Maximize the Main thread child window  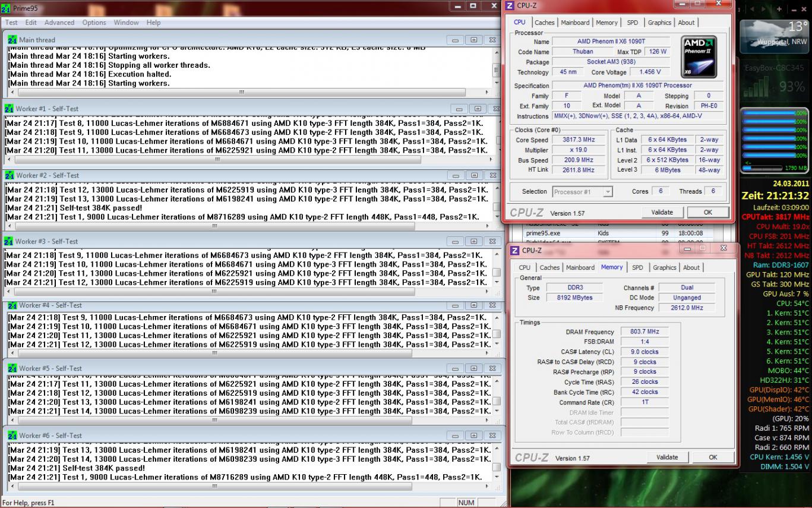point(474,40)
